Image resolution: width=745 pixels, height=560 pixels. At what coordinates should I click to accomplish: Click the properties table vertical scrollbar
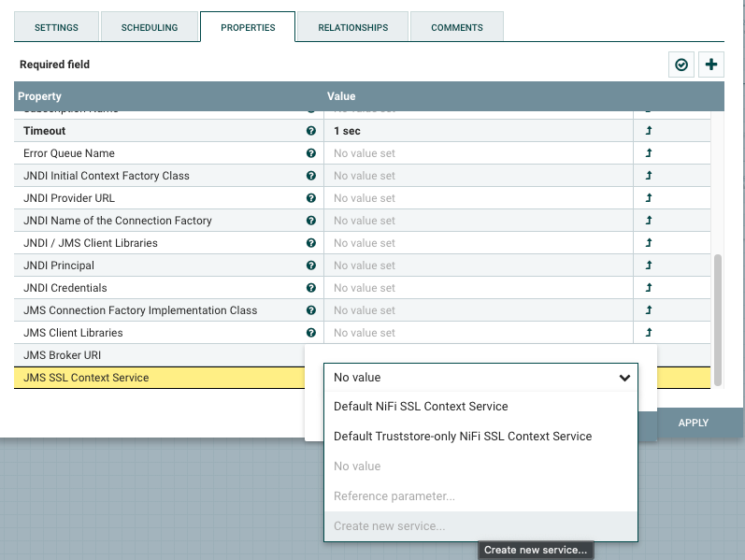click(x=718, y=318)
